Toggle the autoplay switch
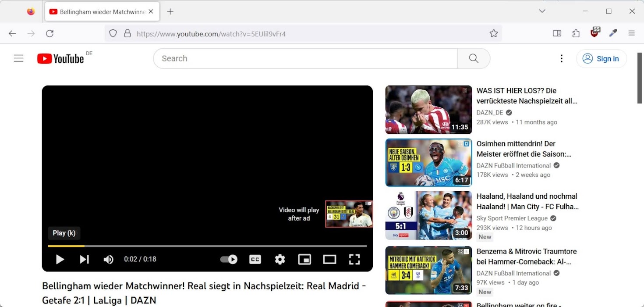This screenshot has width=644, height=307. (229, 259)
